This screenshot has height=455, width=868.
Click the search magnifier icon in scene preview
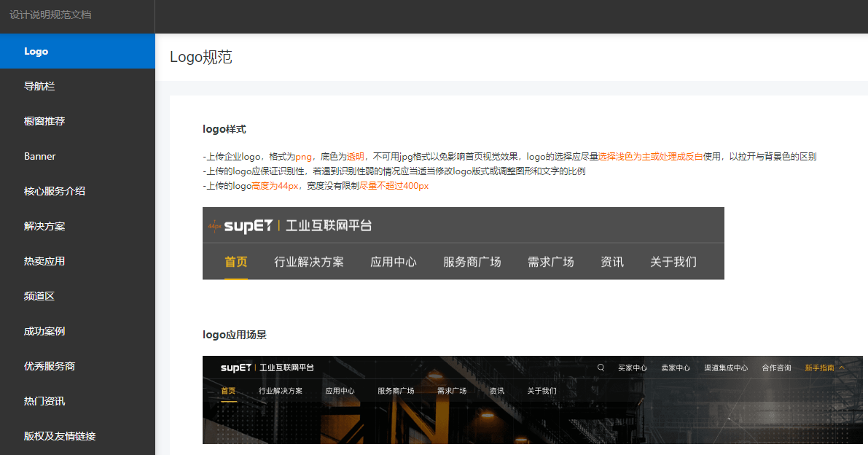pos(601,367)
